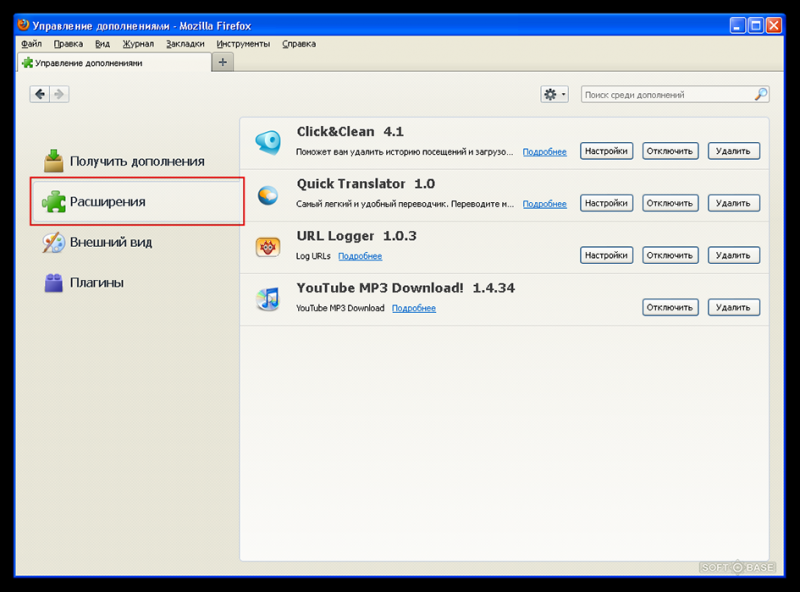Open URL Logger Подробнее link
This screenshot has width=800, height=592.
click(360, 256)
